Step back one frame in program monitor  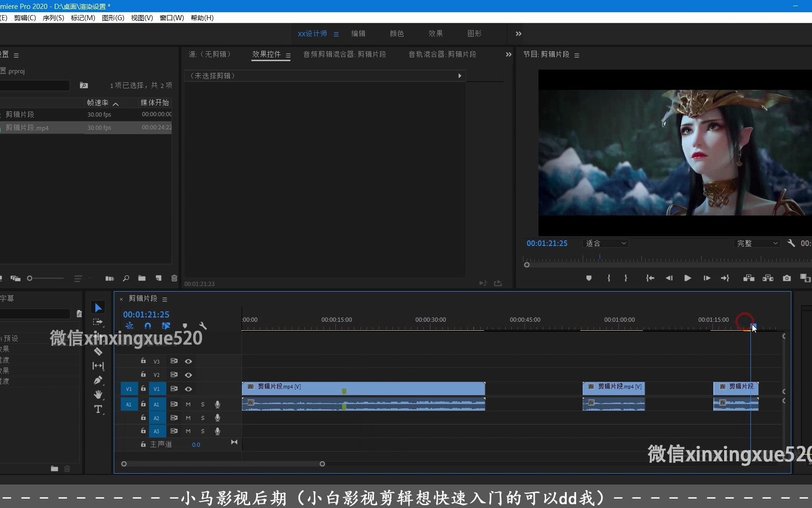click(x=669, y=278)
